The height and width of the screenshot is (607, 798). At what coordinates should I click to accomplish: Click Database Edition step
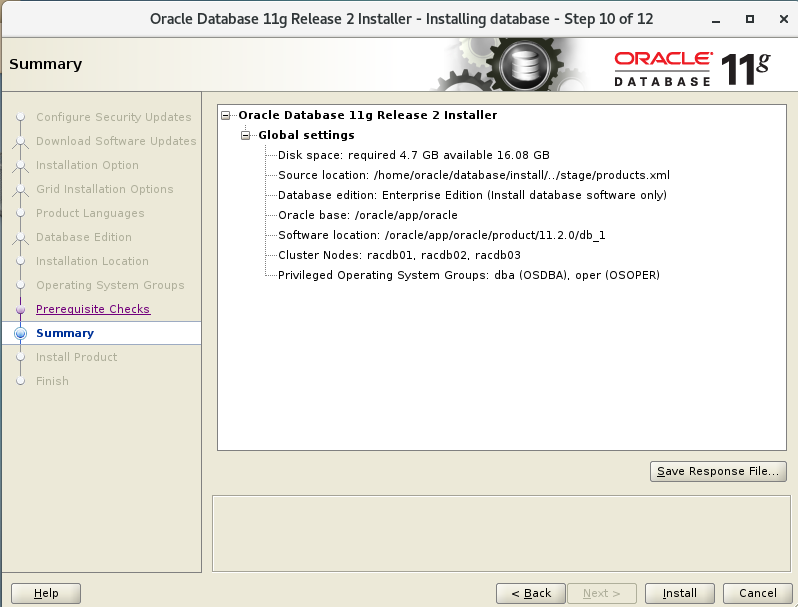tap(83, 237)
